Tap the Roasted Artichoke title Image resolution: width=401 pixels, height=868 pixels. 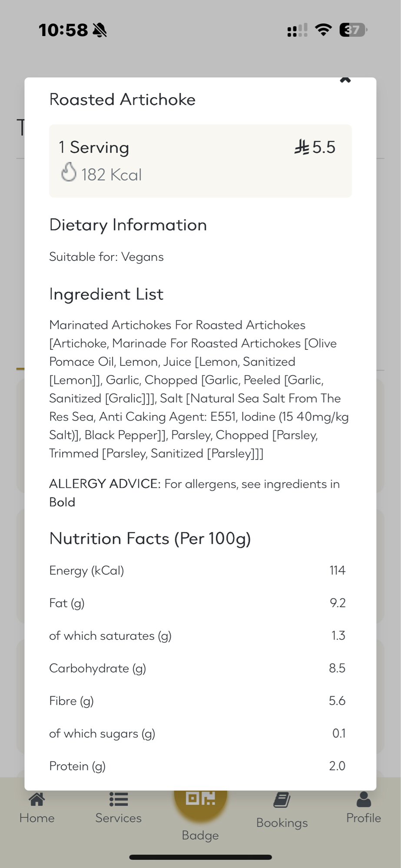click(123, 99)
